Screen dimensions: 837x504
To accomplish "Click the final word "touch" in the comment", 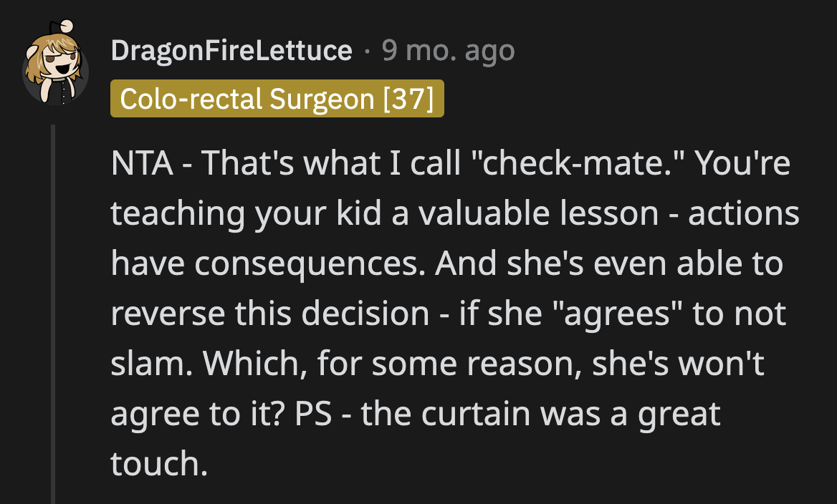I will pos(156,465).
